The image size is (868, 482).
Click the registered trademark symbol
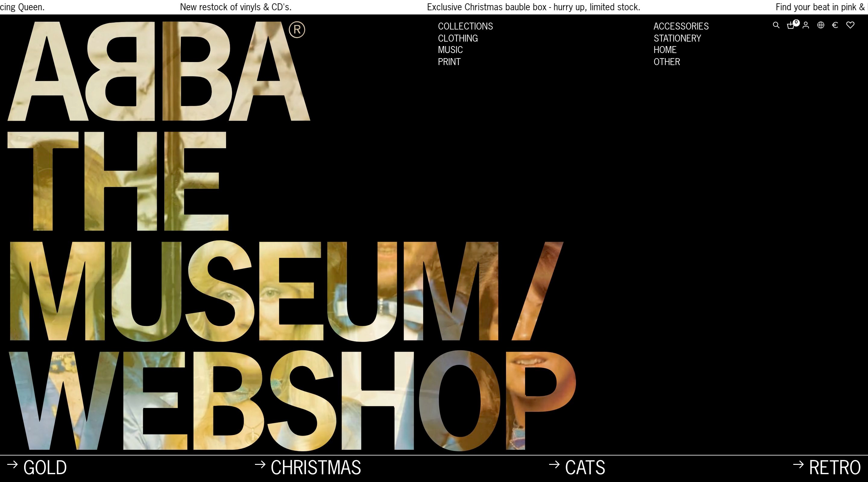click(x=297, y=30)
